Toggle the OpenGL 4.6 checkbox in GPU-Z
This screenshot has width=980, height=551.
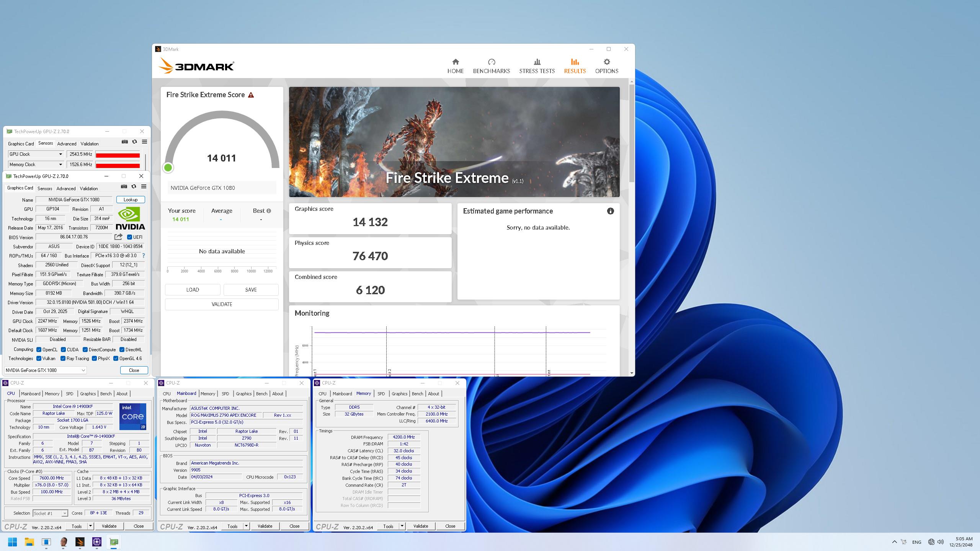[116, 359]
